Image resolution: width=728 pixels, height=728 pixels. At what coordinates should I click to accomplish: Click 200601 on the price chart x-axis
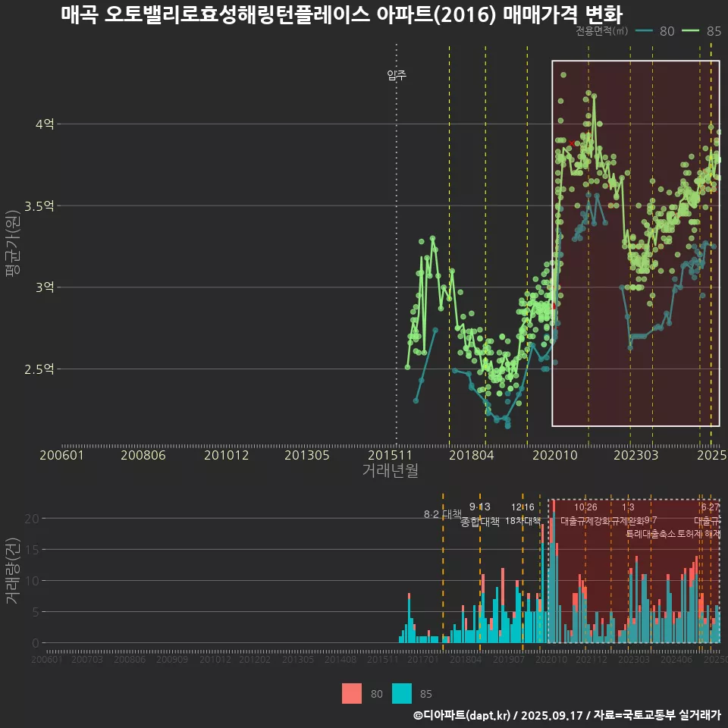click(61, 455)
